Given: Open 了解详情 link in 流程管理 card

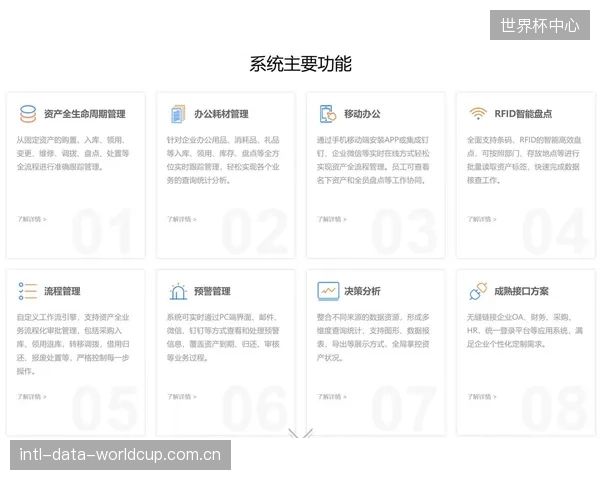Looking at the screenshot, I should click(x=31, y=397).
